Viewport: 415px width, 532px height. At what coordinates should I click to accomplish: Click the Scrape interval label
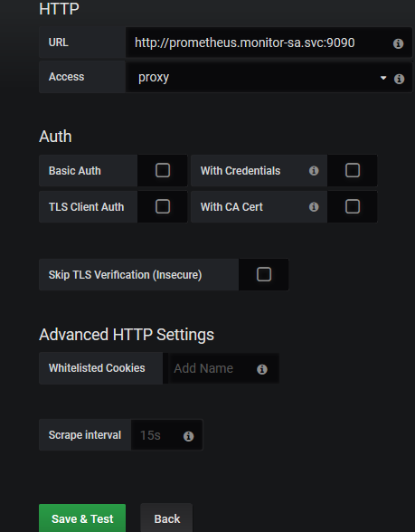pyautogui.click(x=85, y=435)
